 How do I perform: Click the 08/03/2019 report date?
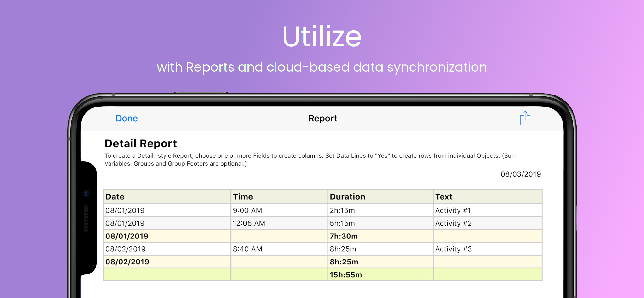coord(521,174)
